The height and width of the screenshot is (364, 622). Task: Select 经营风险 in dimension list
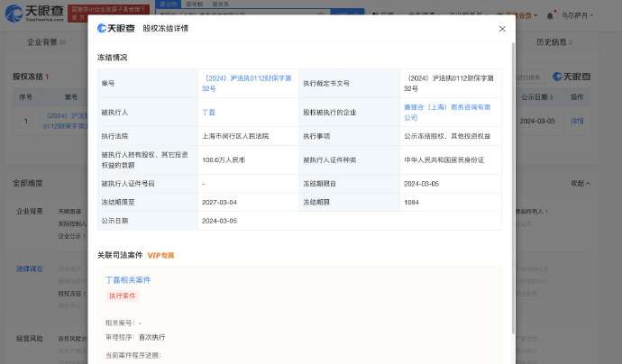pyautogui.click(x=30, y=339)
